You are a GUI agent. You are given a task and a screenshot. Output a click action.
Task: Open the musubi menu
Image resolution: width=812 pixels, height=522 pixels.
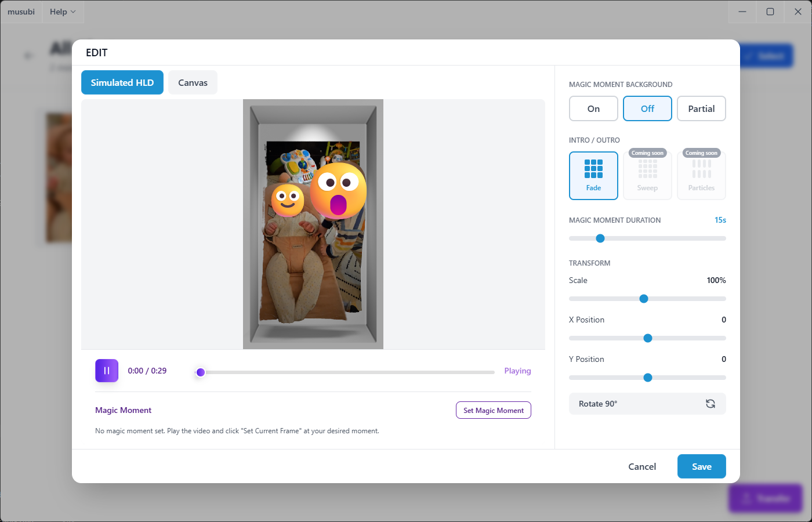point(21,12)
